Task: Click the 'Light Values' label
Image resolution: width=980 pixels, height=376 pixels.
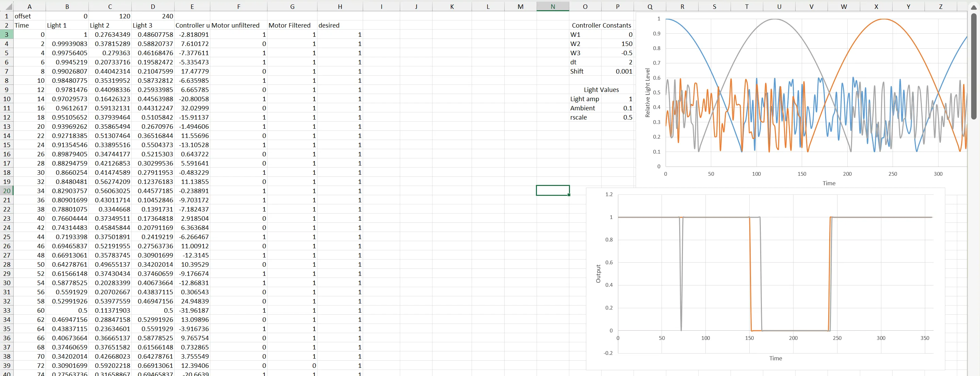Action: click(x=602, y=90)
